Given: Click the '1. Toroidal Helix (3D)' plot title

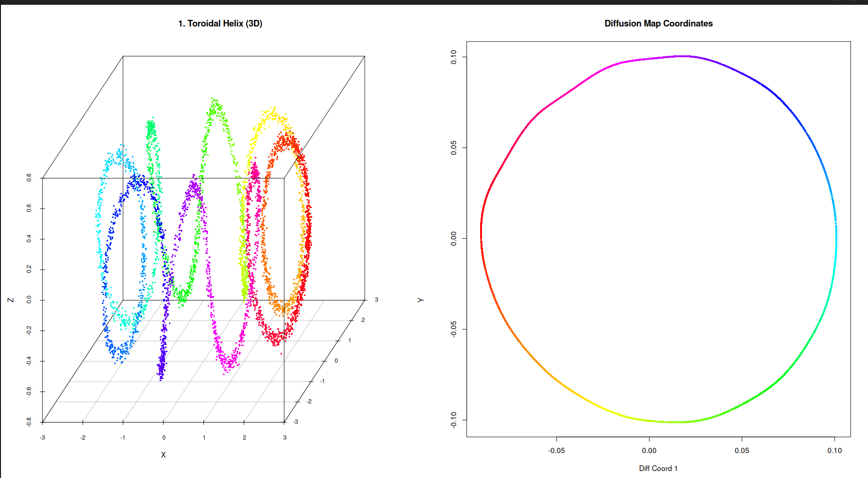Looking at the screenshot, I should pos(220,24).
